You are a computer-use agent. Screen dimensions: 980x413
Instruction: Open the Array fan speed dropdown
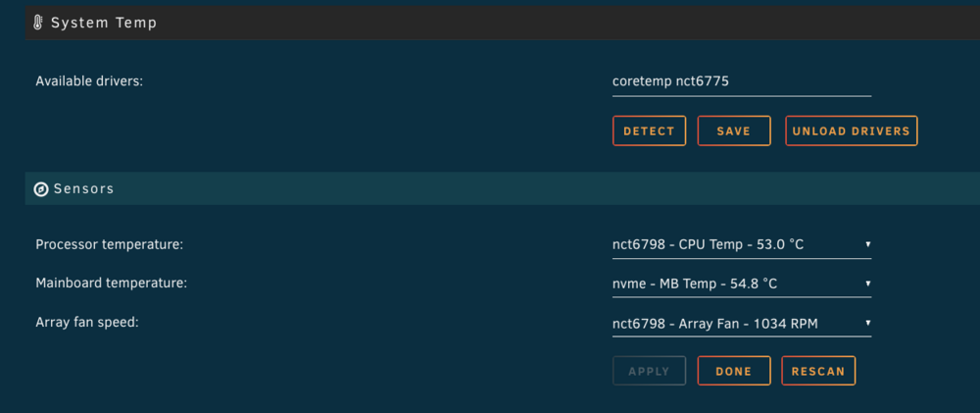point(742,324)
